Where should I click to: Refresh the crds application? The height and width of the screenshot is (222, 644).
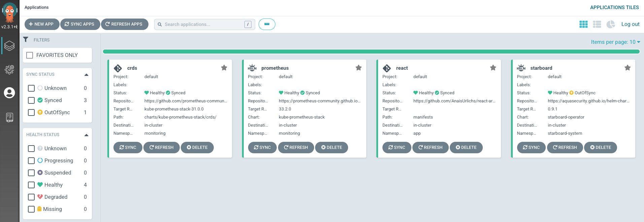click(162, 148)
